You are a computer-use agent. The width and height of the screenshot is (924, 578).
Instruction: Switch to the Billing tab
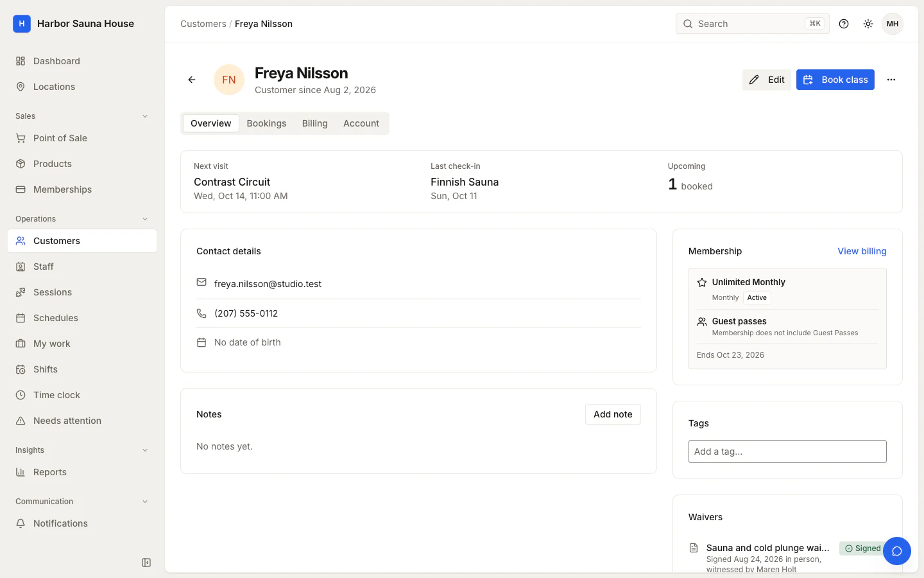pyautogui.click(x=315, y=123)
